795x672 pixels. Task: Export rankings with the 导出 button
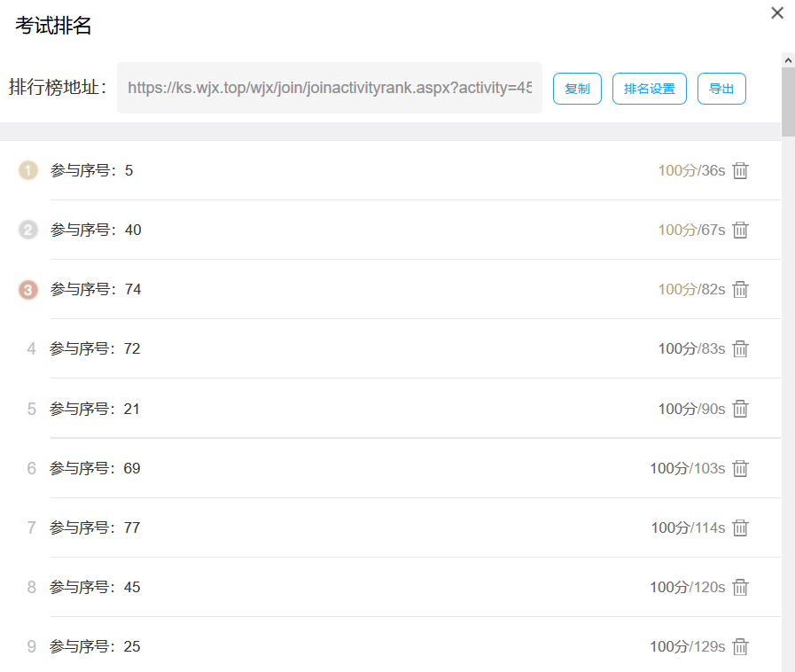[x=721, y=89]
